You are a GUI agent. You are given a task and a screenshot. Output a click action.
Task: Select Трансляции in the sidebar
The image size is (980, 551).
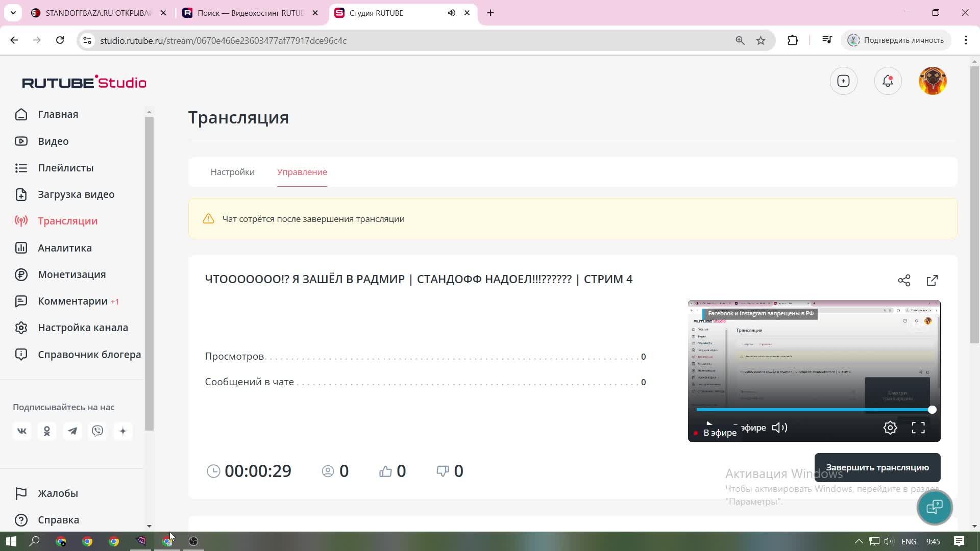click(56, 221)
